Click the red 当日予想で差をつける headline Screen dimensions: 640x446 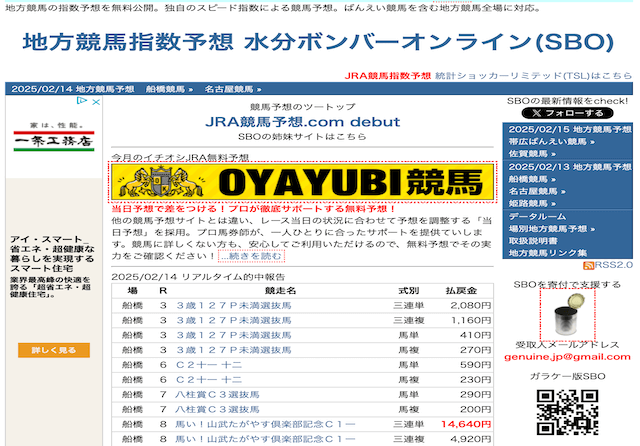tap(253, 209)
